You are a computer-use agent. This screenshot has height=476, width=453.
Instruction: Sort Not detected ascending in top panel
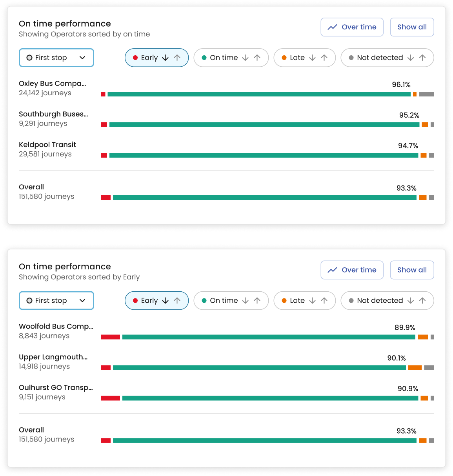(422, 58)
